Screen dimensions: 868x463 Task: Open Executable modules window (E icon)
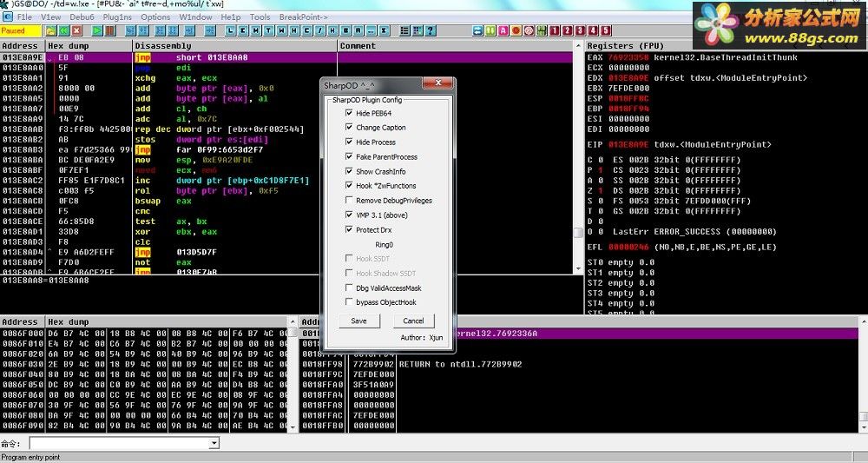tap(243, 30)
